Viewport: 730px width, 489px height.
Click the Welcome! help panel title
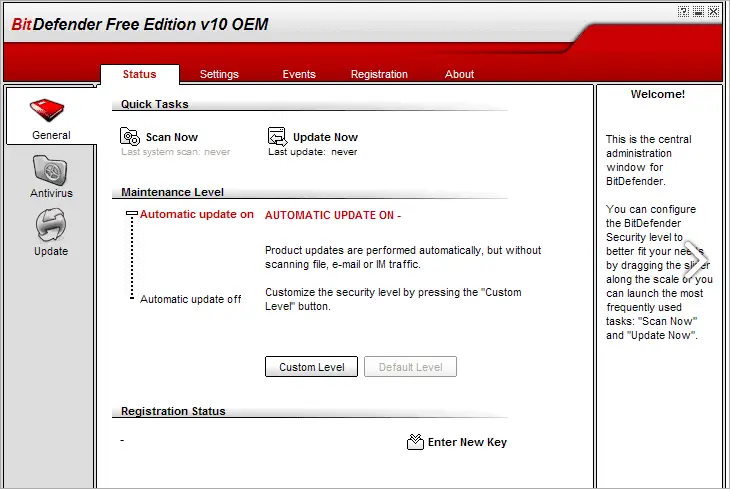[x=657, y=94]
